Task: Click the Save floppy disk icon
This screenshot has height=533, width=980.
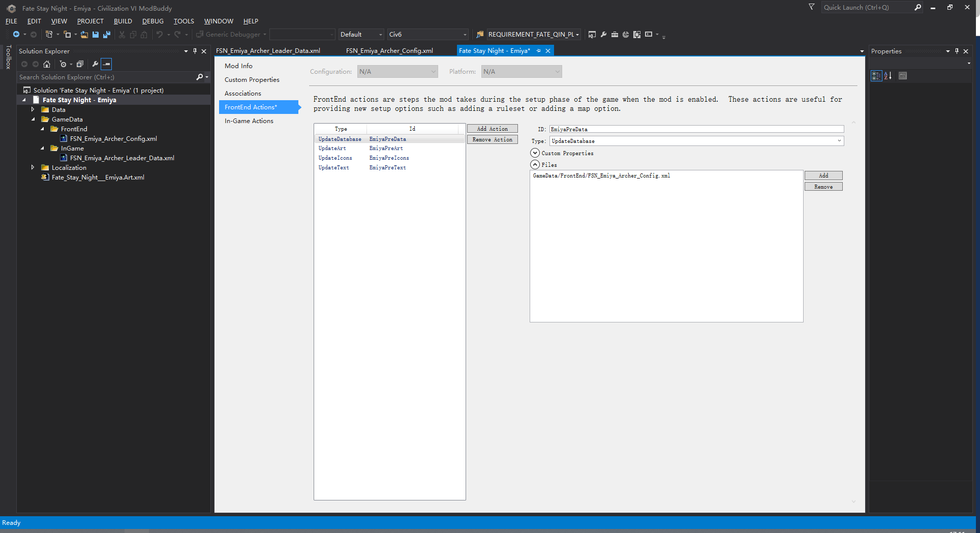Action: (x=96, y=35)
